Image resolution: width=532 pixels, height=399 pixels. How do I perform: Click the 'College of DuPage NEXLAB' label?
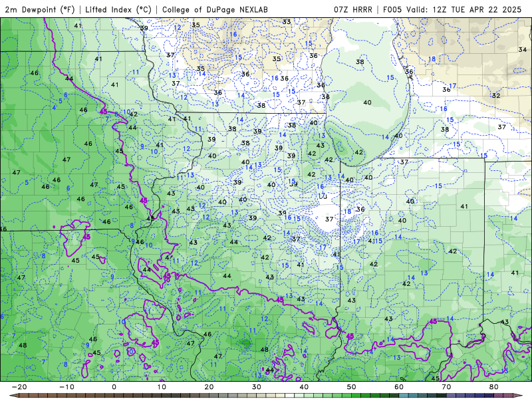point(215,9)
